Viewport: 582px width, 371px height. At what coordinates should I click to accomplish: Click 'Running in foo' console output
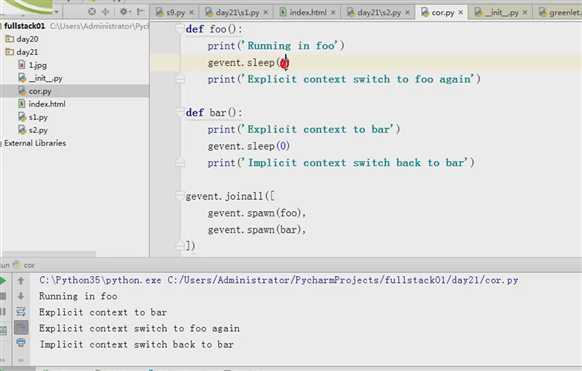(78, 296)
